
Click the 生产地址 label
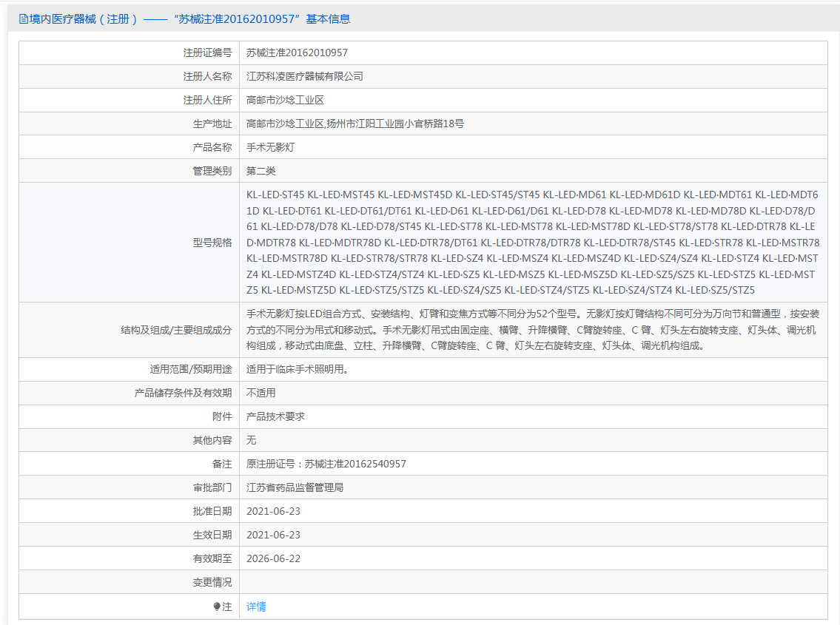(x=212, y=124)
